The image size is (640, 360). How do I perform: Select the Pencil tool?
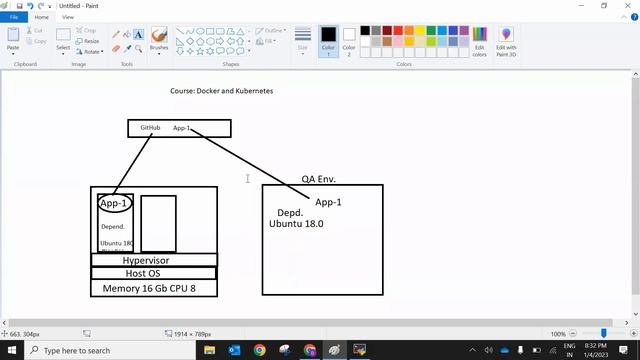point(116,34)
